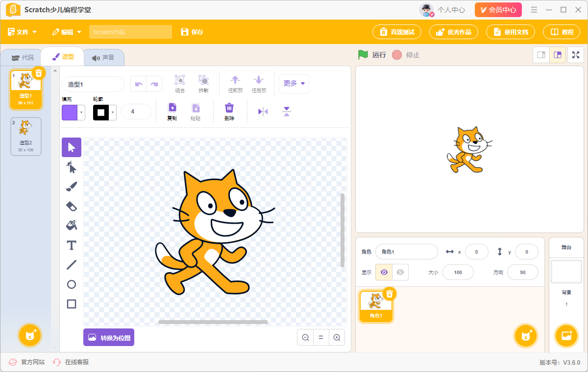The height and width of the screenshot is (372, 588).
Task: Flip the costume horizontally
Action: [263, 112]
